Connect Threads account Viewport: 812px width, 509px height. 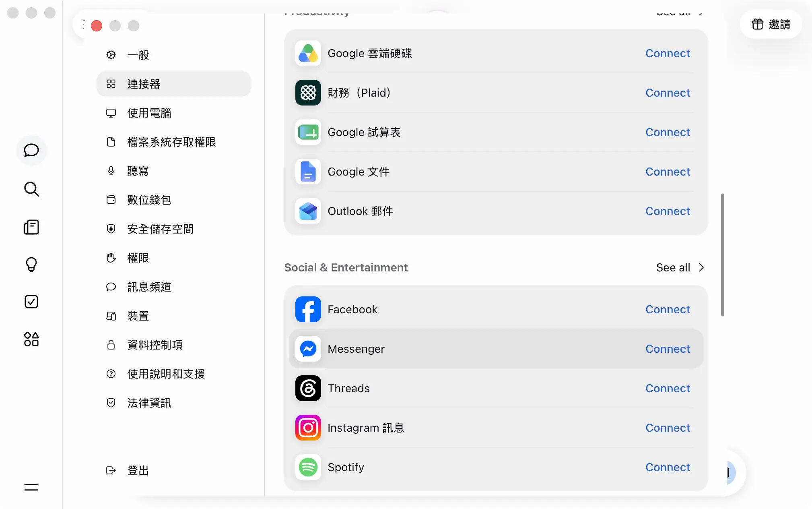coord(668,388)
